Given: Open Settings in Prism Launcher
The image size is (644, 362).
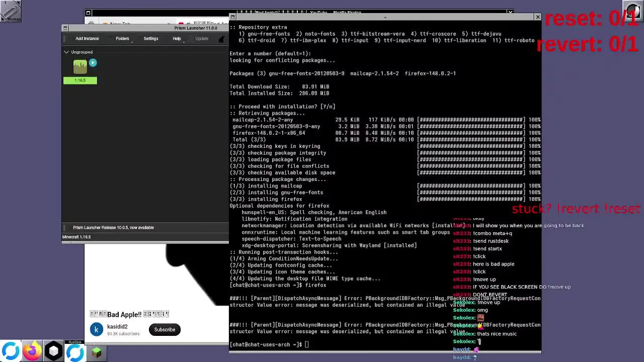Looking at the screenshot, I should 151,39.
